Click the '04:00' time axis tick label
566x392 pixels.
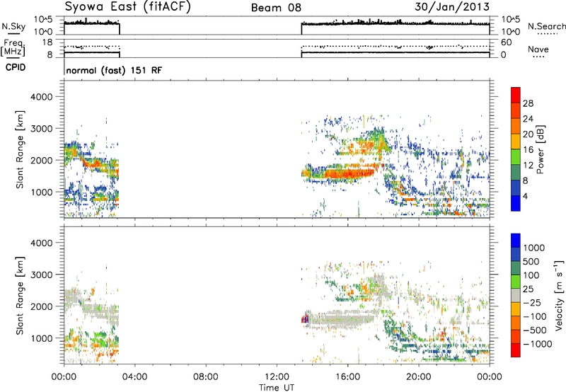click(134, 377)
